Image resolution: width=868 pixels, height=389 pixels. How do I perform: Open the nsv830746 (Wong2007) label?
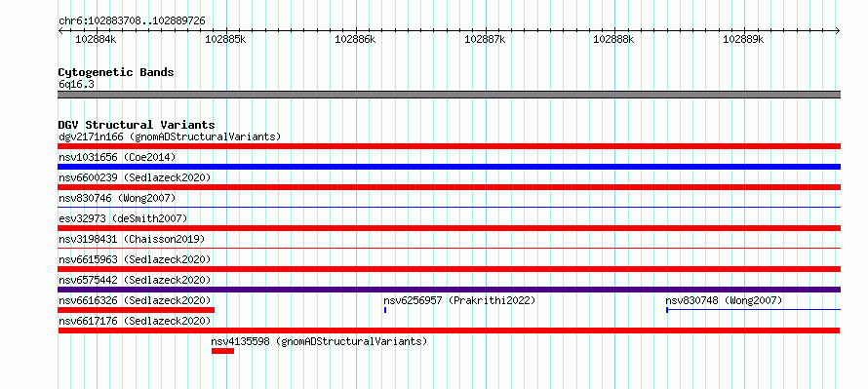click(x=117, y=198)
